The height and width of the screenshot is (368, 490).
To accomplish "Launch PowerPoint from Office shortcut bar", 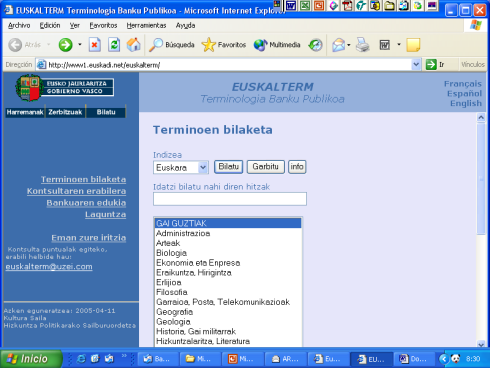I will point(319,5).
